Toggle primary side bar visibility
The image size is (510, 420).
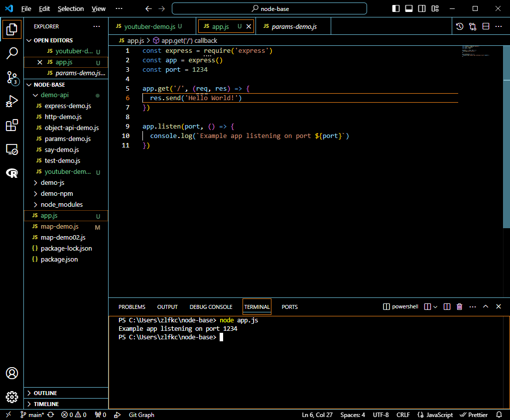click(396, 8)
